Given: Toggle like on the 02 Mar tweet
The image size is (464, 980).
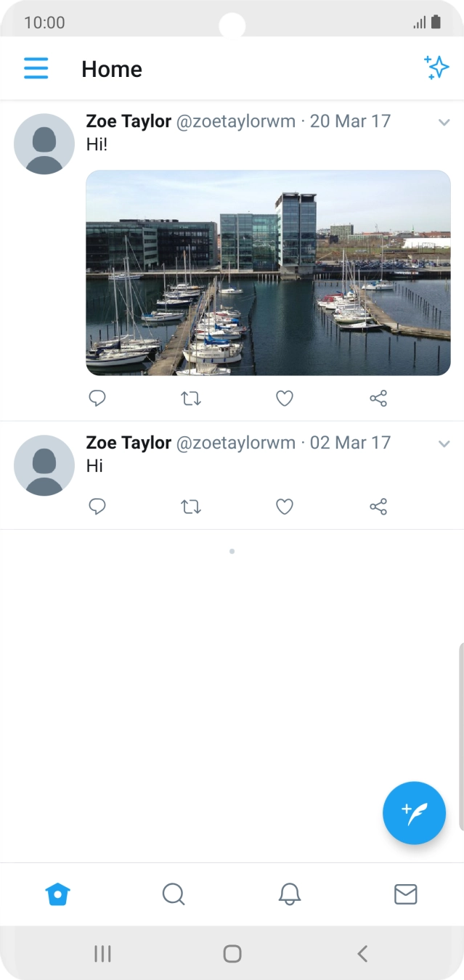Looking at the screenshot, I should click(x=284, y=507).
